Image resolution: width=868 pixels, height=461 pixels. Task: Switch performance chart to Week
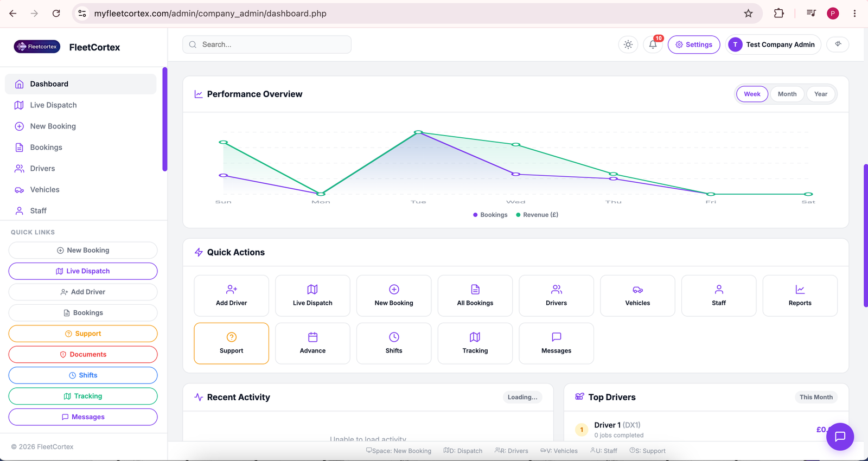[x=752, y=94]
